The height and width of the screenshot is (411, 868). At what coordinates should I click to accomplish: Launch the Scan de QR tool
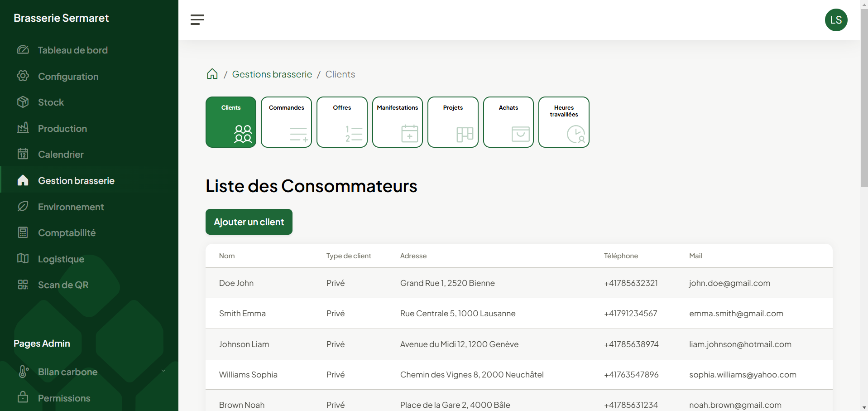tap(63, 285)
